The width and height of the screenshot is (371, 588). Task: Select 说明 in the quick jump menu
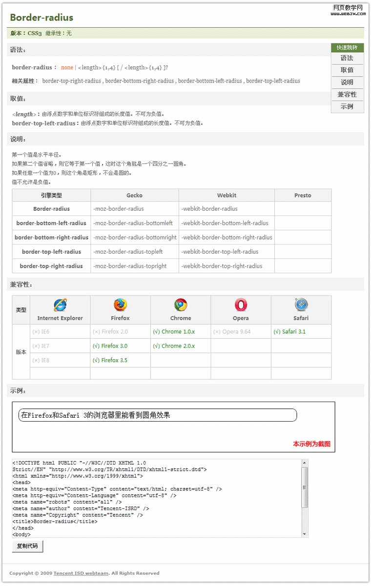coord(347,82)
